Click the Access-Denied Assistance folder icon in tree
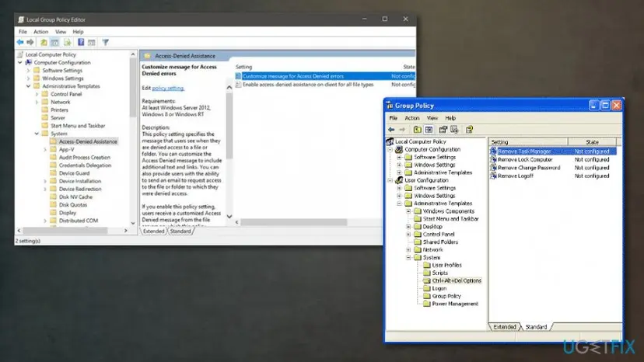This screenshot has width=644, height=362. tap(53, 141)
